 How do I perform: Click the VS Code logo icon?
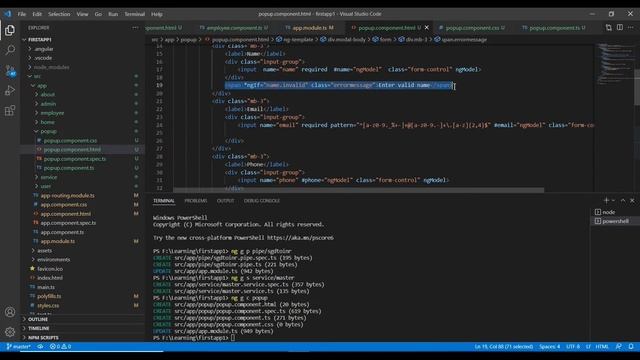click(7, 14)
